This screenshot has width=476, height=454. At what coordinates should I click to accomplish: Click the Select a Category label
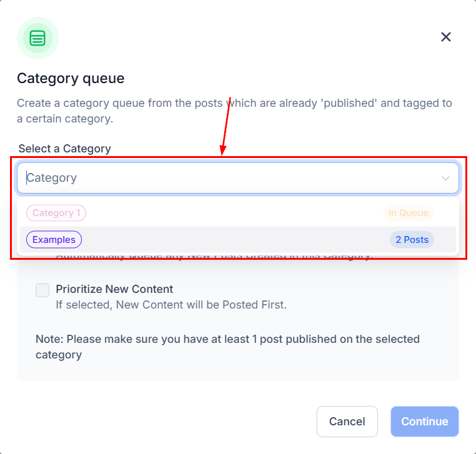coord(64,149)
